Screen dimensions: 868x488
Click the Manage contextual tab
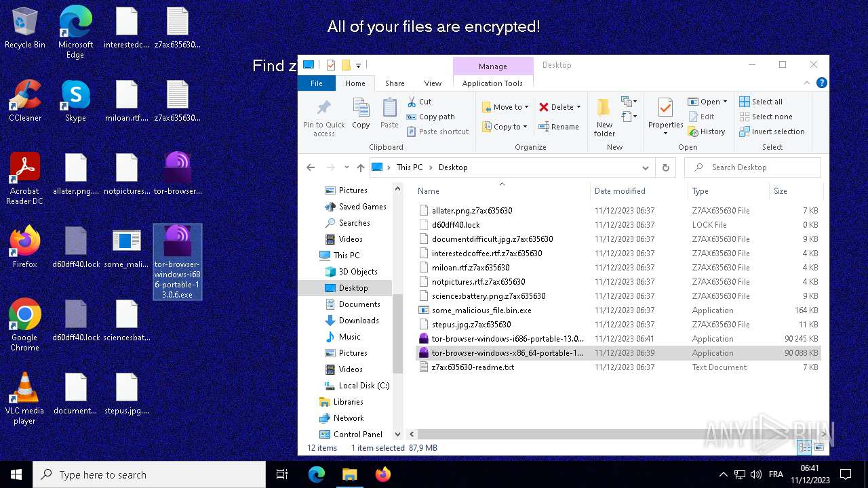[x=492, y=66]
